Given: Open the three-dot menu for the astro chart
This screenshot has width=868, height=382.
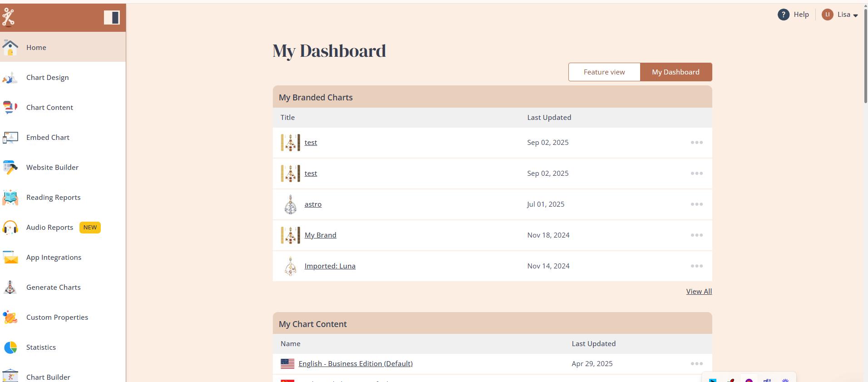Looking at the screenshot, I should point(696,204).
